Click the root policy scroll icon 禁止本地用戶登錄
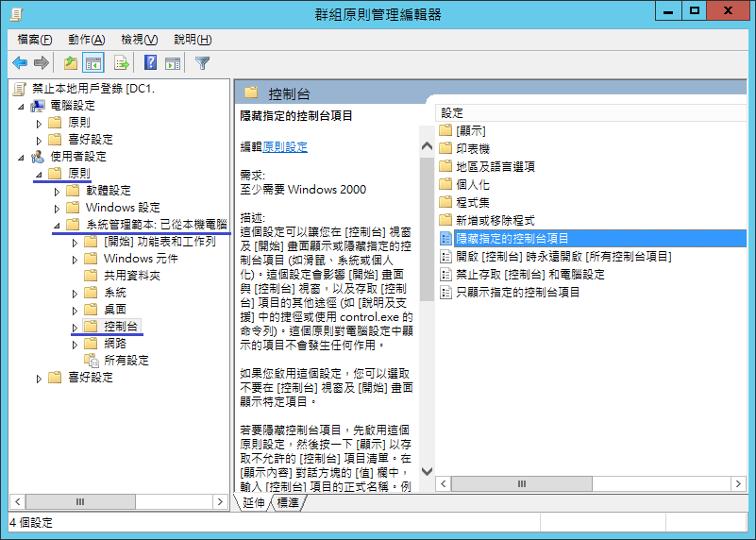The height and width of the screenshot is (540, 756). pyautogui.click(x=19, y=89)
